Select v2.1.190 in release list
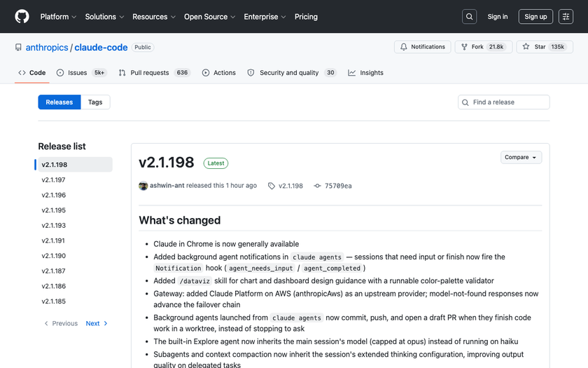The width and height of the screenshot is (588, 368). [x=75, y=256]
